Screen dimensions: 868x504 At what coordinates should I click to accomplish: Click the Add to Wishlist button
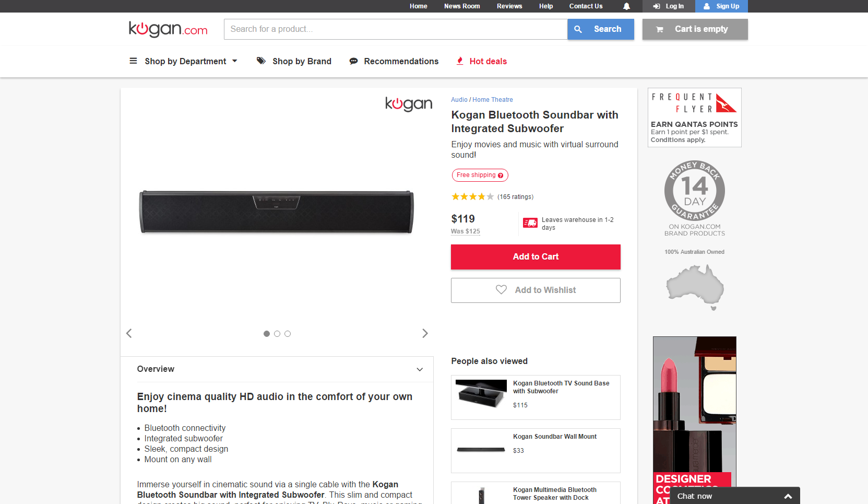pyautogui.click(x=536, y=290)
